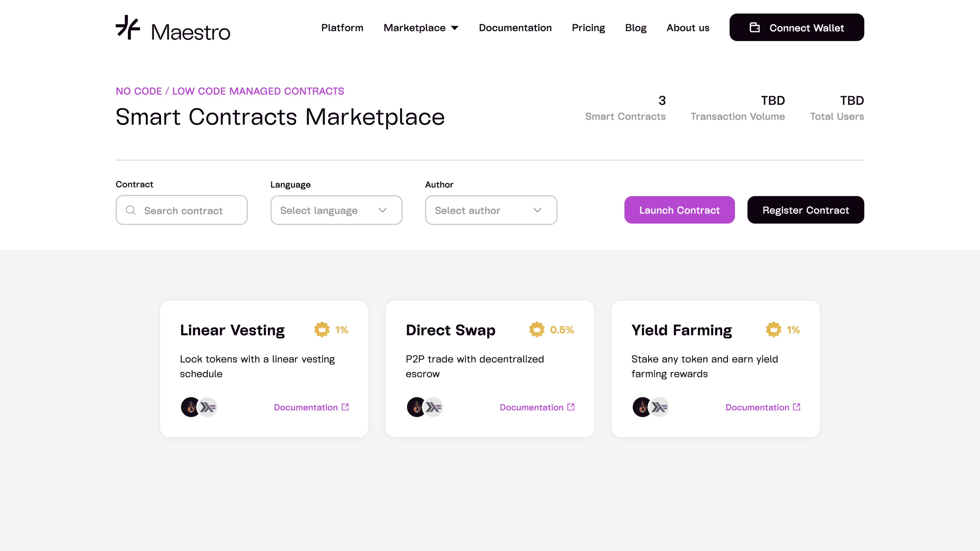Open the Pricing page from the navbar
The image size is (980, 551).
588,28
